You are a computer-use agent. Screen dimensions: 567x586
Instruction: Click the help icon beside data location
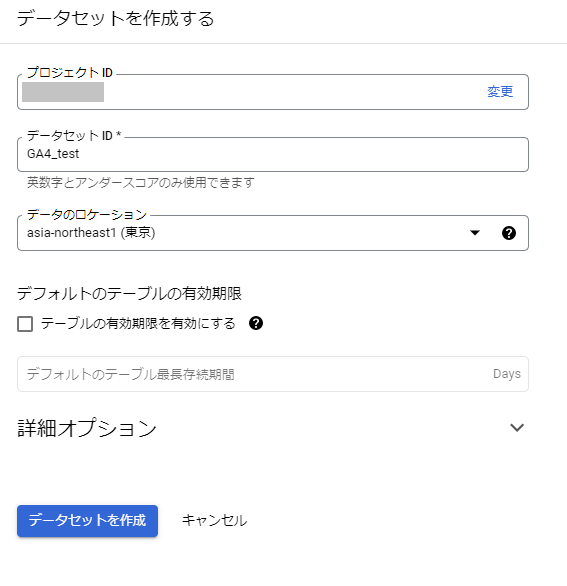click(x=509, y=233)
